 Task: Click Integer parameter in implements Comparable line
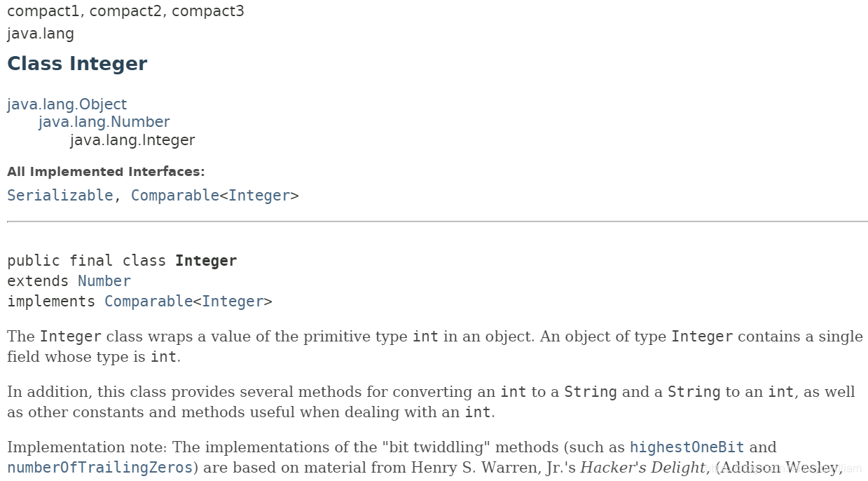pos(233,302)
